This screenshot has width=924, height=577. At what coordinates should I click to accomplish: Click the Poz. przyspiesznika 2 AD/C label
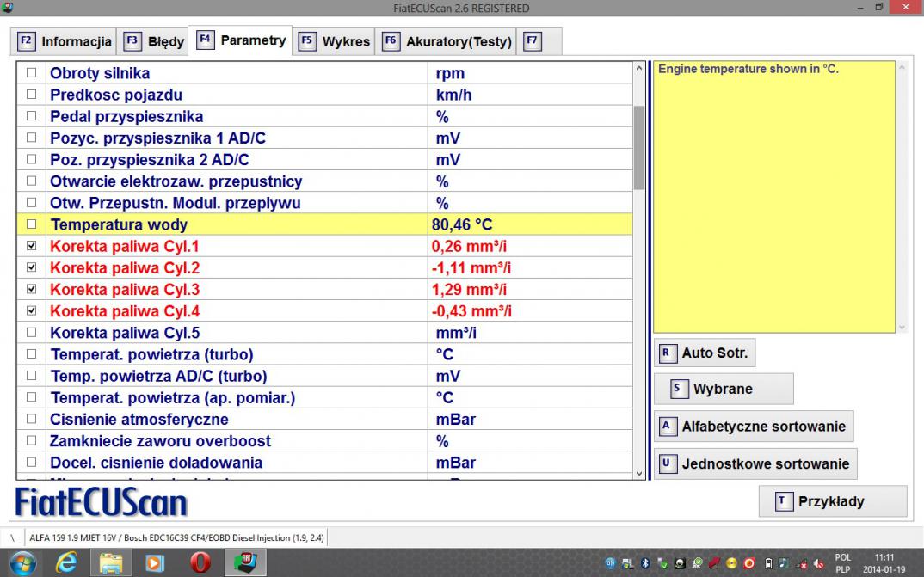150,160
